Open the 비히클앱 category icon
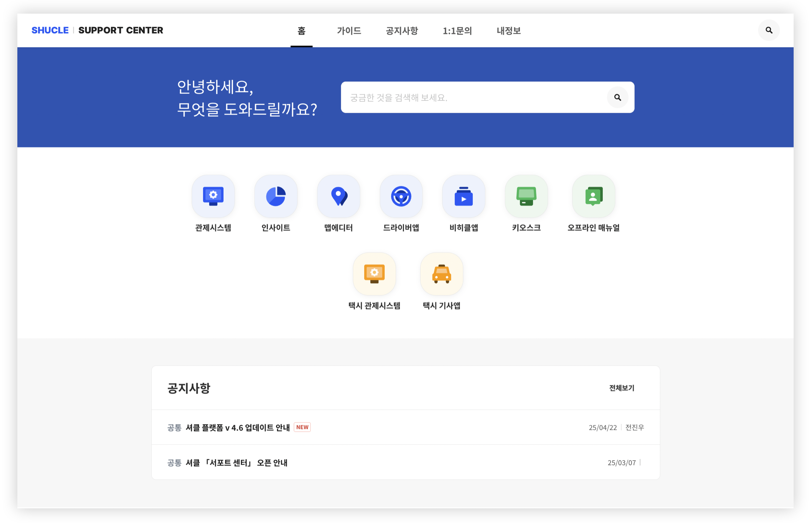The height and width of the screenshot is (525, 812). click(x=464, y=196)
